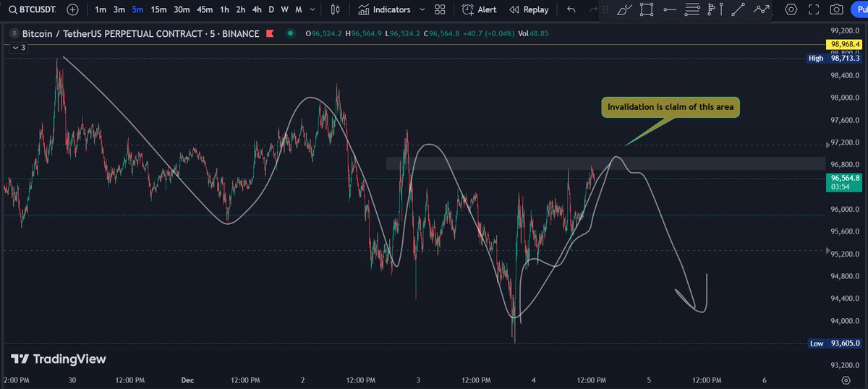Click the green market status dot

[x=290, y=34]
